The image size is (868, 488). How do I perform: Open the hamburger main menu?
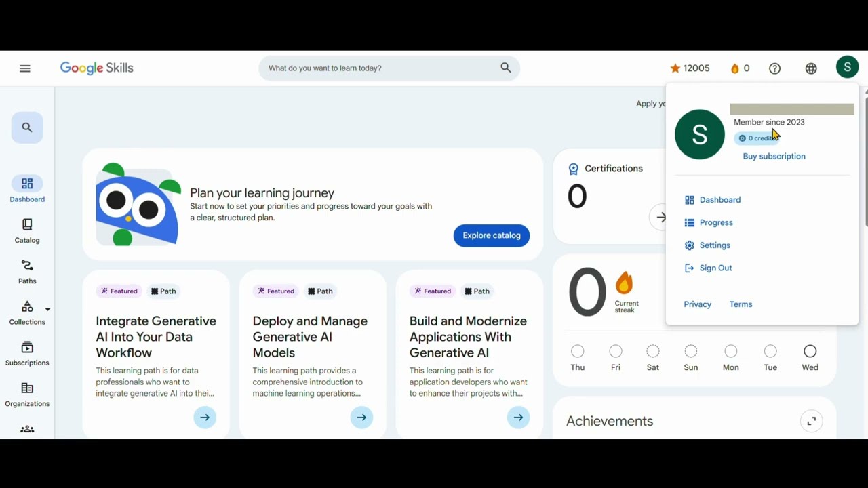pos(25,68)
